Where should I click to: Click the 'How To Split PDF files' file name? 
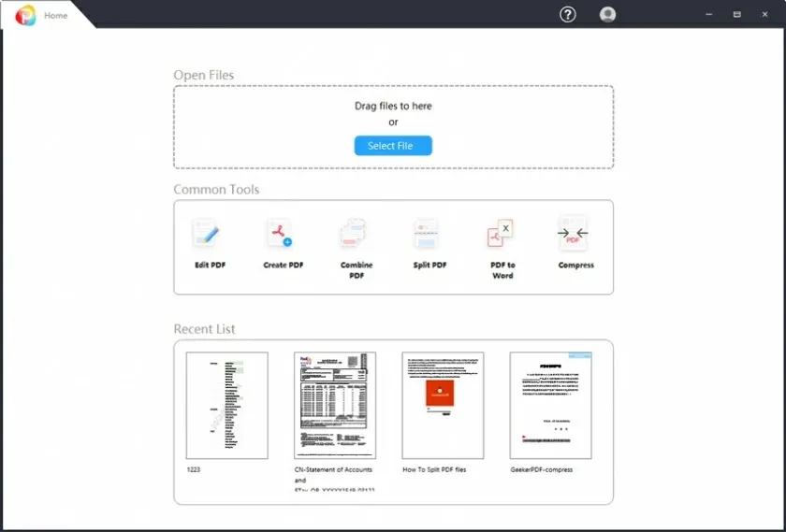434,469
